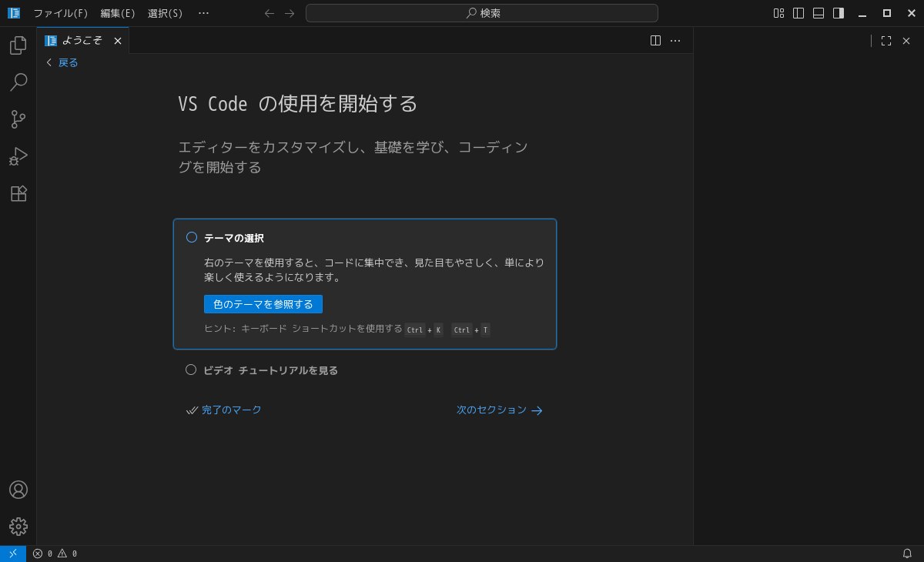Minimize the VS Code window

point(862,13)
